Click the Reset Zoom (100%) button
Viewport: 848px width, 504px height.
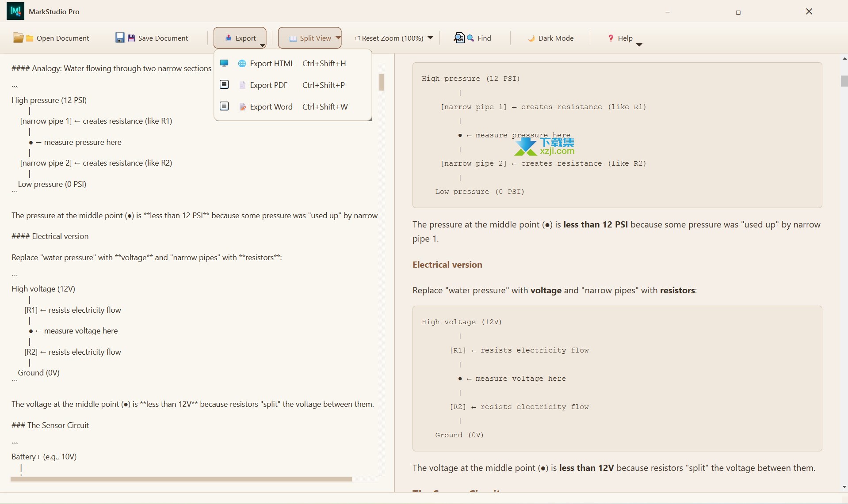click(x=389, y=38)
